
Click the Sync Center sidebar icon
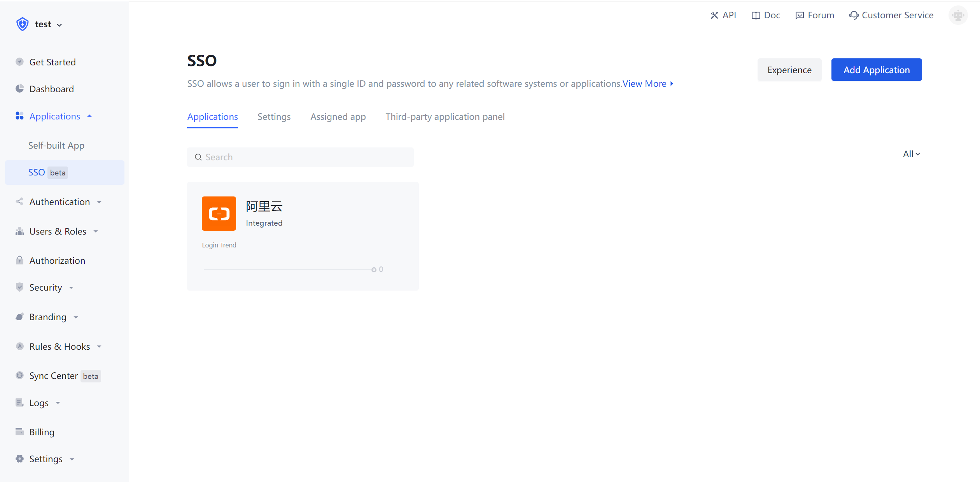tap(19, 375)
